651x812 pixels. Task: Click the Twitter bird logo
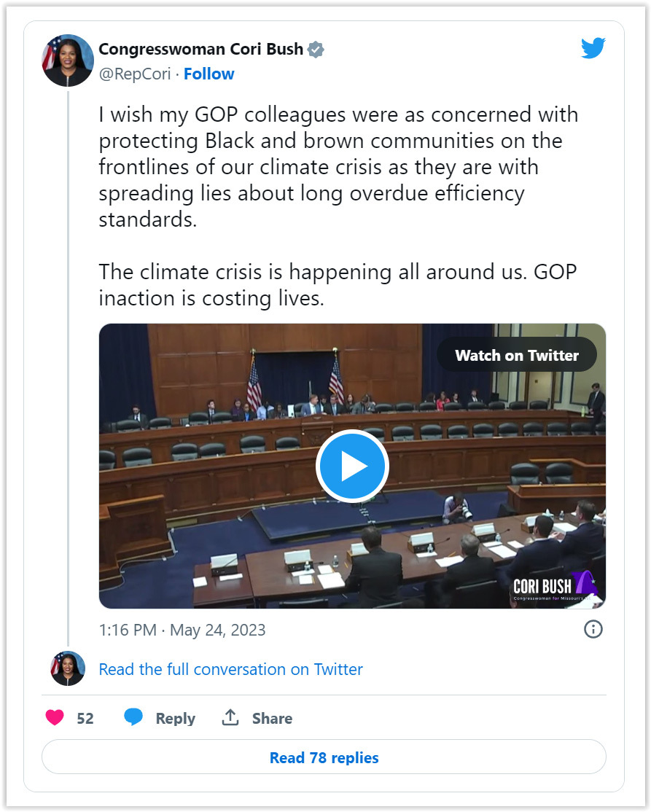pos(593,48)
